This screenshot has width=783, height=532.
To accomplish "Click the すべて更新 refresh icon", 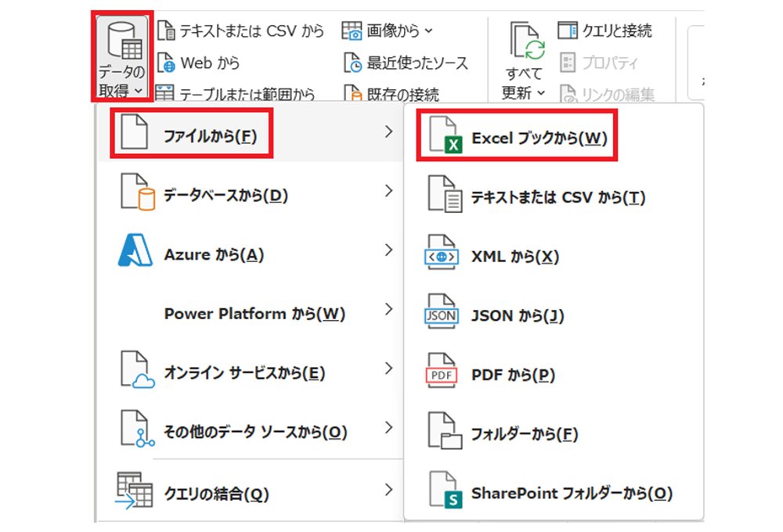I will [x=527, y=41].
